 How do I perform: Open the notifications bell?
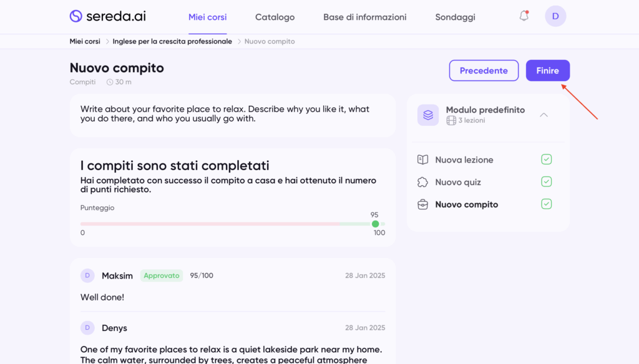pyautogui.click(x=524, y=16)
